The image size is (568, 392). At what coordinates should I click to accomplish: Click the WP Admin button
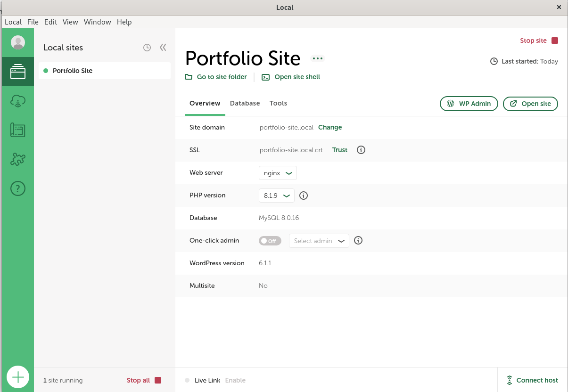tap(469, 104)
